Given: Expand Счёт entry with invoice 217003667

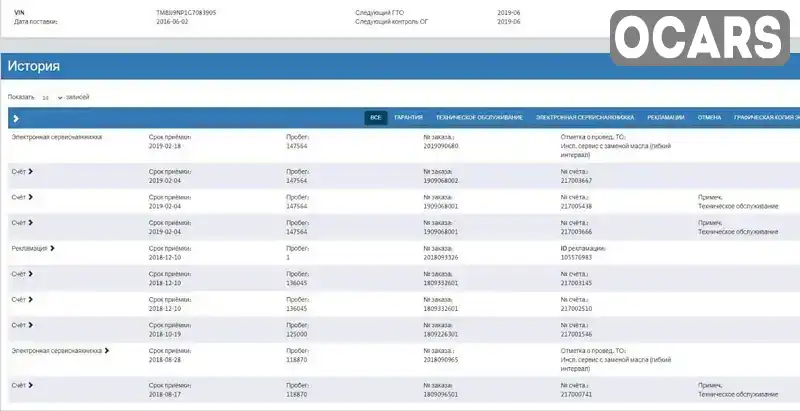Looking at the screenshot, I should tap(31, 171).
